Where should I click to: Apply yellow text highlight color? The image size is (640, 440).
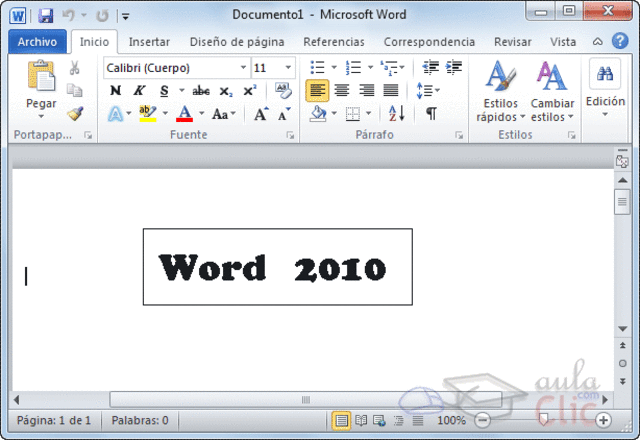coord(148,114)
